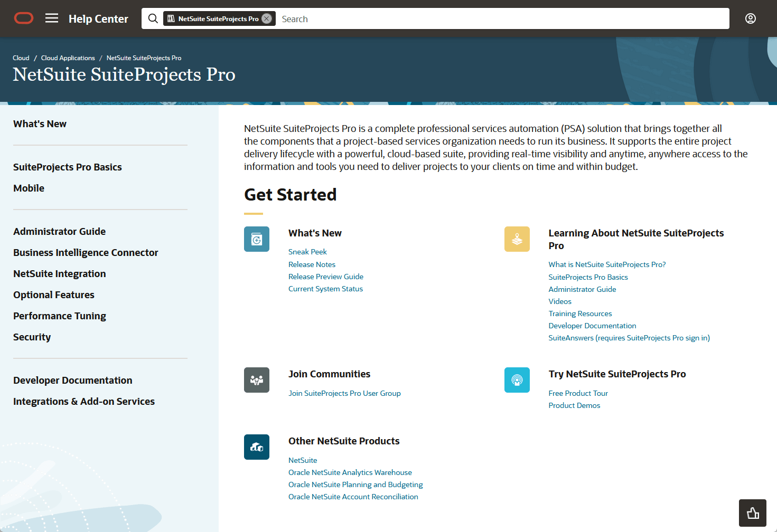Go to Cloud breadcrumb
The height and width of the screenshot is (532, 777).
pyautogui.click(x=21, y=58)
